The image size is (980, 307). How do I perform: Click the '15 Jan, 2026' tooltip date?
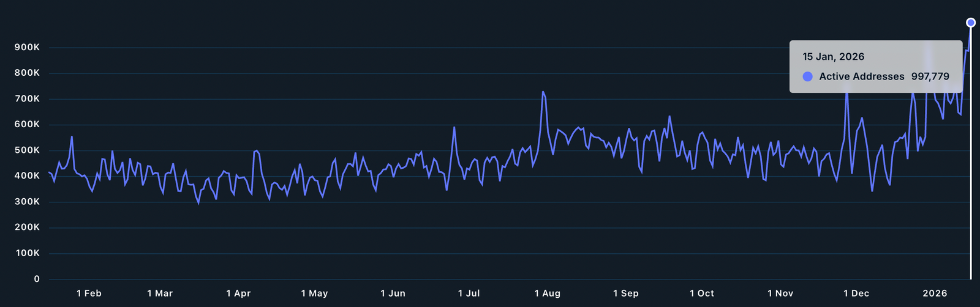click(833, 57)
